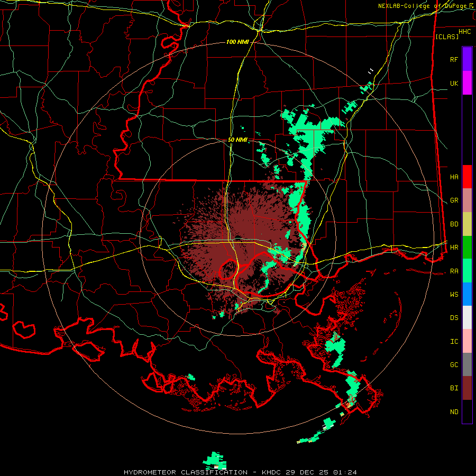
Task: Click the HR dark green legend swatch
Action: [x=467, y=248]
